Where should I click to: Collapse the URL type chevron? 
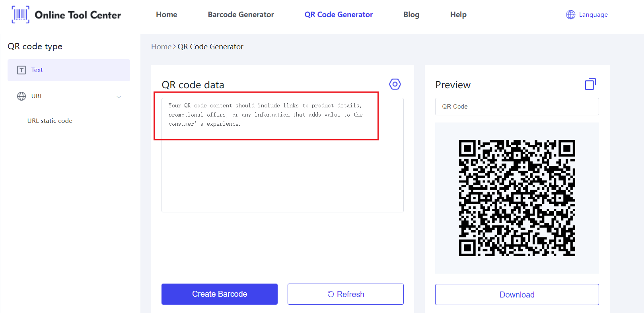(x=119, y=97)
